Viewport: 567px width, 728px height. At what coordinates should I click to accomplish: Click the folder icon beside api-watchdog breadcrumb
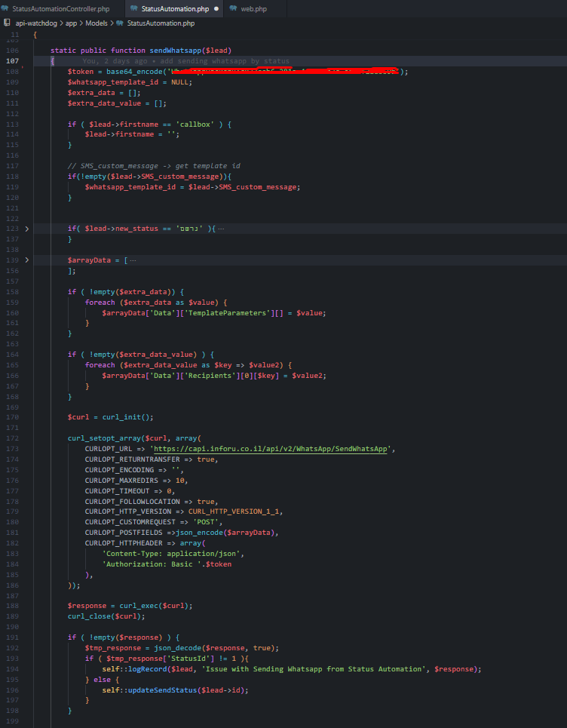pyautogui.click(x=8, y=23)
